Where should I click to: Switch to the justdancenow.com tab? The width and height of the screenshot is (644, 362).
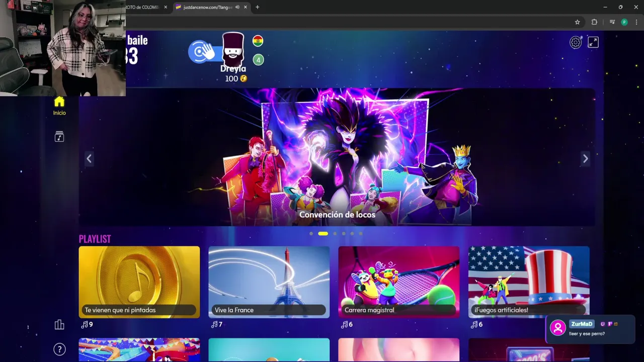tap(212, 7)
